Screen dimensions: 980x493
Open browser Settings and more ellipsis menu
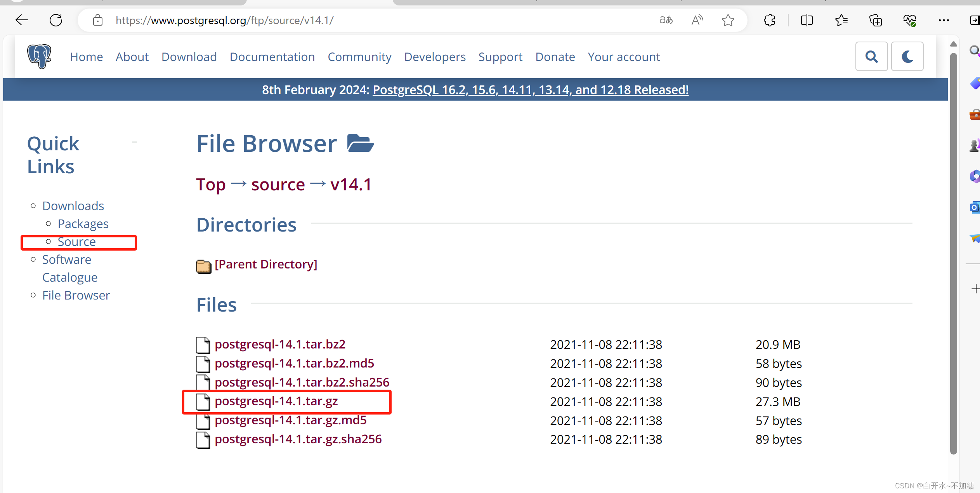tap(944, 20)
